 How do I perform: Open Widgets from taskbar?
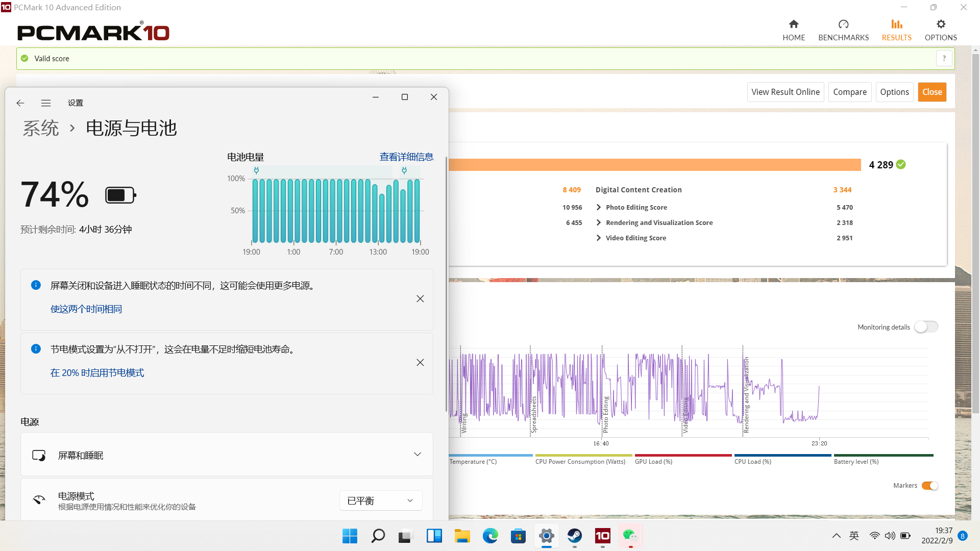434,536
